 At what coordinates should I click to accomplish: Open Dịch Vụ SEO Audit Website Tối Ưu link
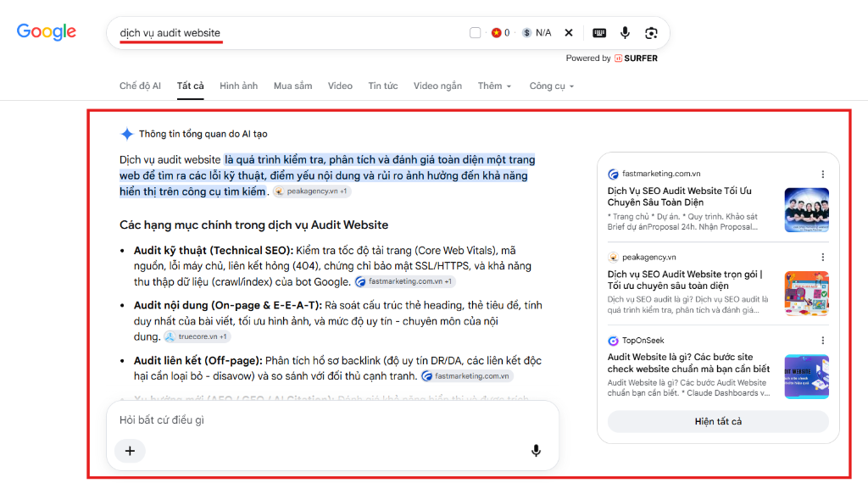point(680,197)
